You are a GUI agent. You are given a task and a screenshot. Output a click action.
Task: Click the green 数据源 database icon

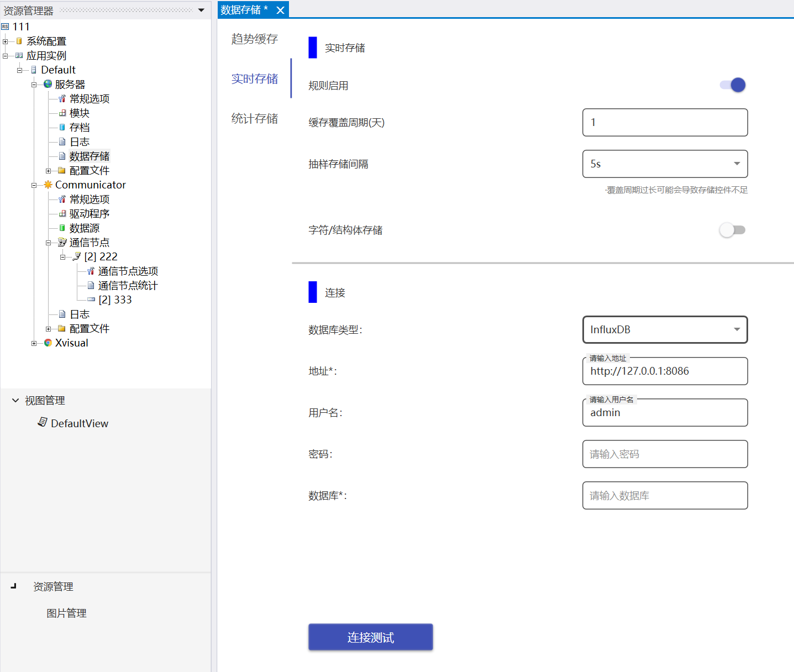coord(62,228)
